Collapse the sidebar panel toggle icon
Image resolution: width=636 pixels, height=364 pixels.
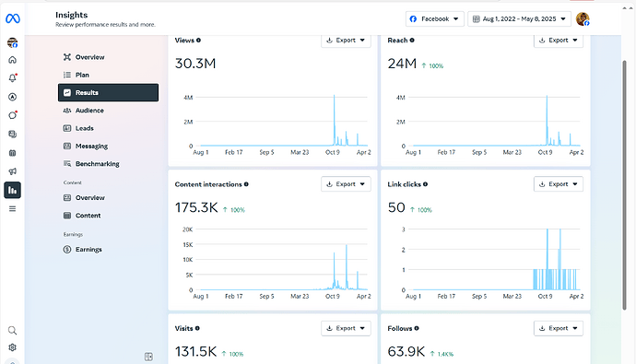(148, 357)
